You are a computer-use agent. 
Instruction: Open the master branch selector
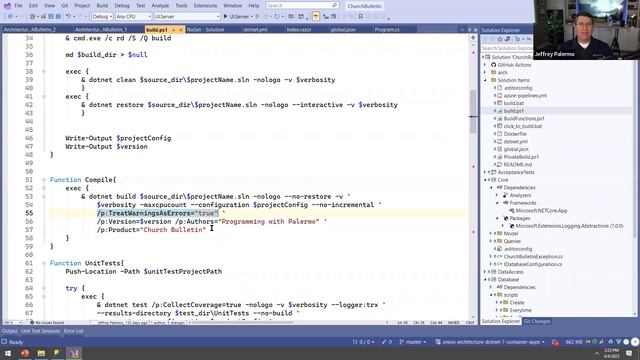pos(413,342)
